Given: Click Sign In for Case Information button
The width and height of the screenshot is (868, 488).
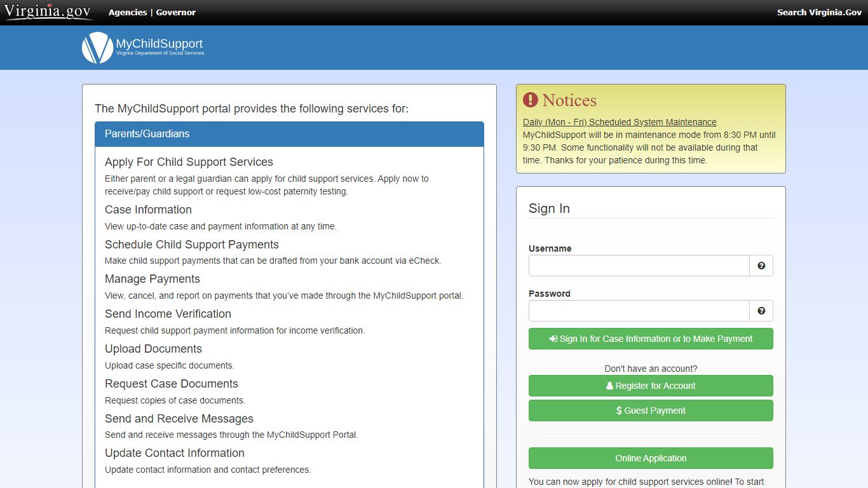Looking at the screenshot, I should pos(651,339).
